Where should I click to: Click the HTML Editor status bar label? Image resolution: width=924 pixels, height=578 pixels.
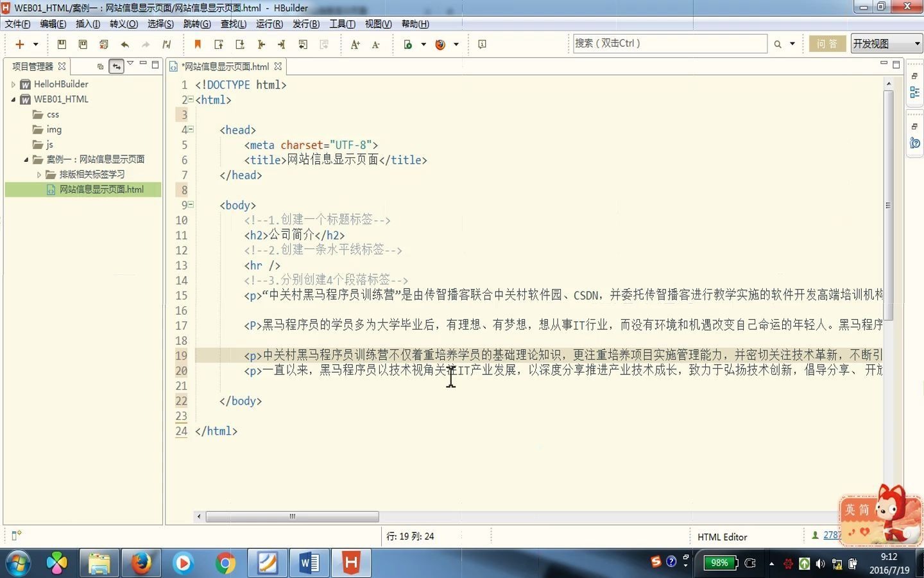click(722, 537)
